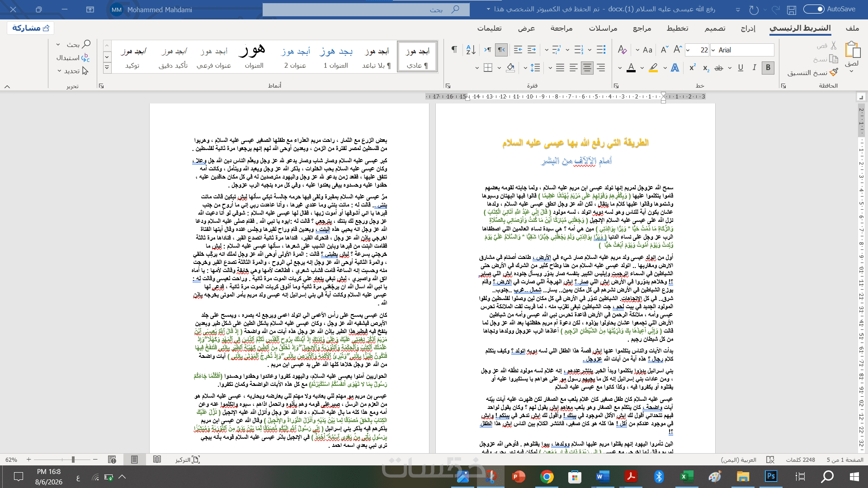The height and width of the screenshot is (488, 868).
Task: Align paragraph to the right
Action: [601, 68]
